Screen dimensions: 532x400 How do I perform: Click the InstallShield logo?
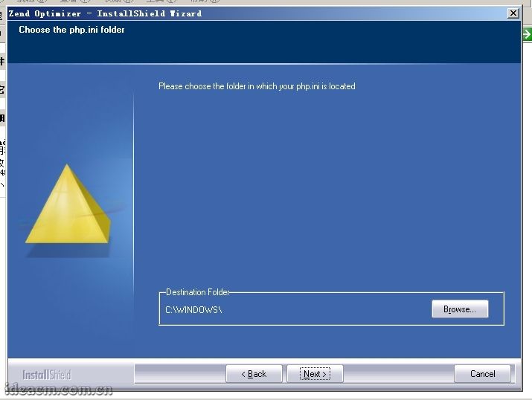[x=47, y=375]
